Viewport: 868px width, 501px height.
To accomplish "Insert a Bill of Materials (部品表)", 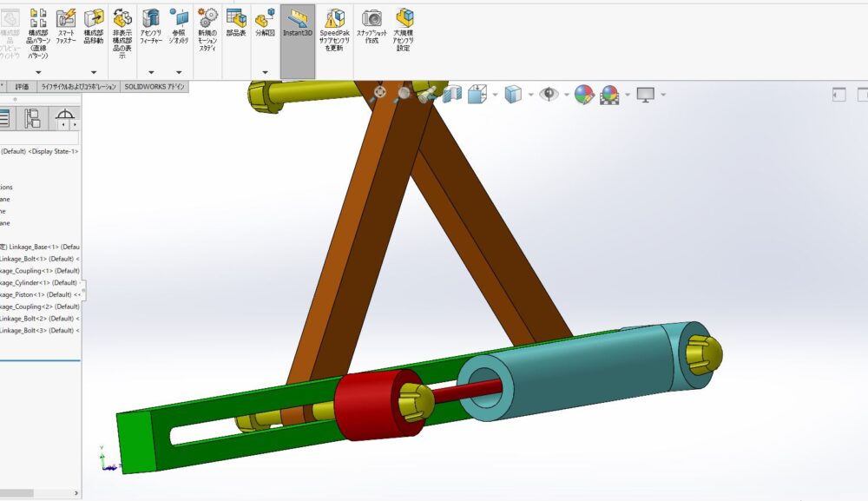I will click(236, 23).
